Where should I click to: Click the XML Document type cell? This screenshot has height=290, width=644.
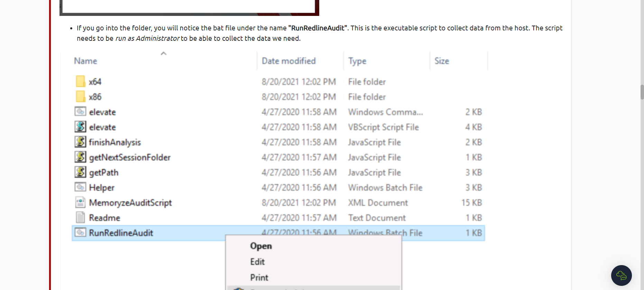pyautogui.click(x=378, y=203)
